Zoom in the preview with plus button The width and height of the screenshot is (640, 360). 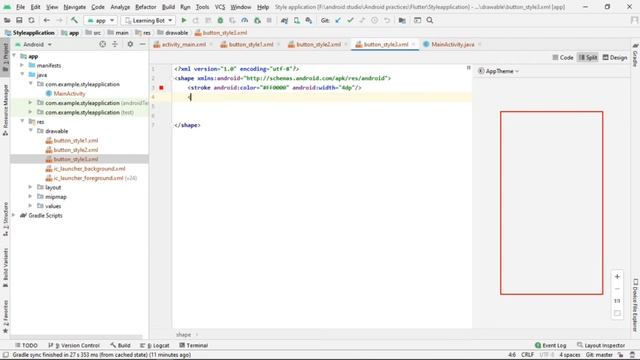[x=617, y=277]
